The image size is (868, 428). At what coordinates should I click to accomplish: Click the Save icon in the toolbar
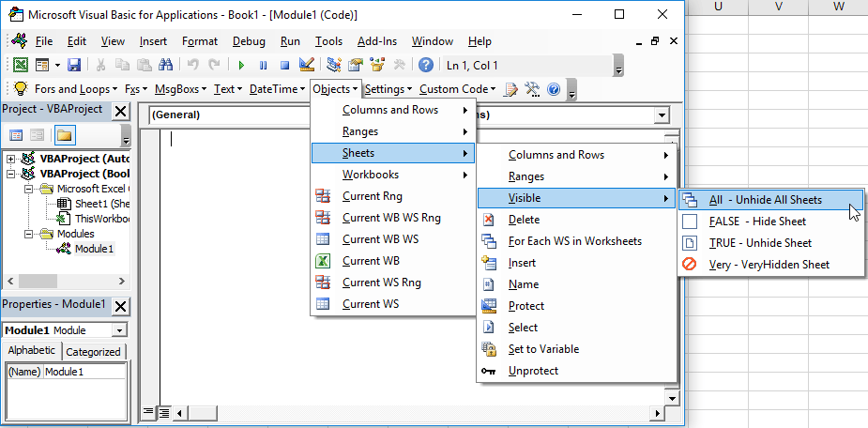(x=74, y=65)
